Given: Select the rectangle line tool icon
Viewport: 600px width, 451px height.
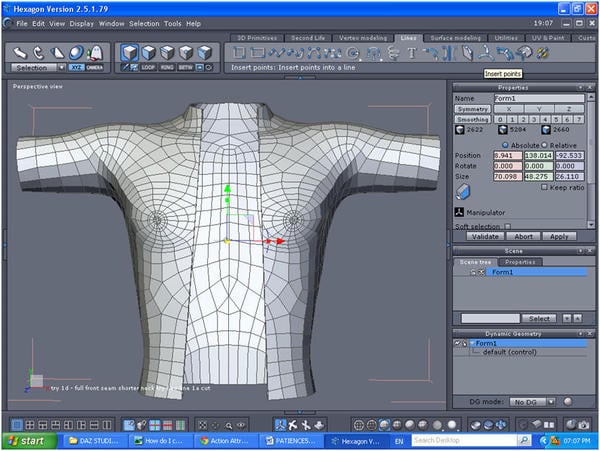Looking at the screenshot, I should [257, 52].
